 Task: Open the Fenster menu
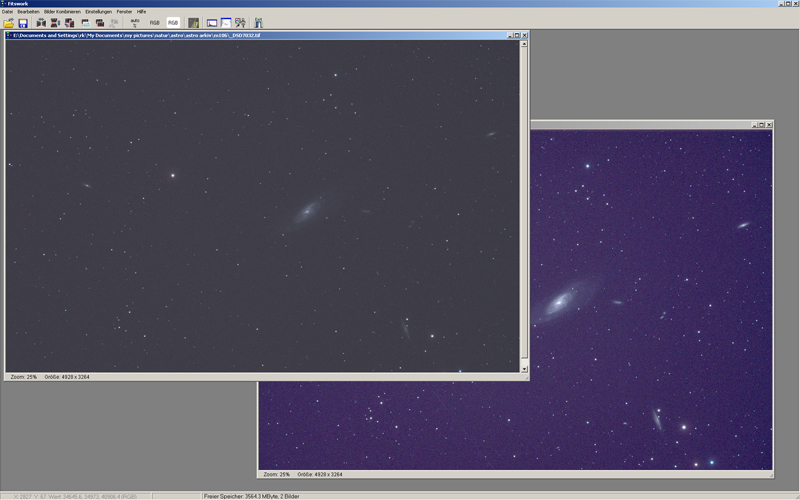click(124, 11)
